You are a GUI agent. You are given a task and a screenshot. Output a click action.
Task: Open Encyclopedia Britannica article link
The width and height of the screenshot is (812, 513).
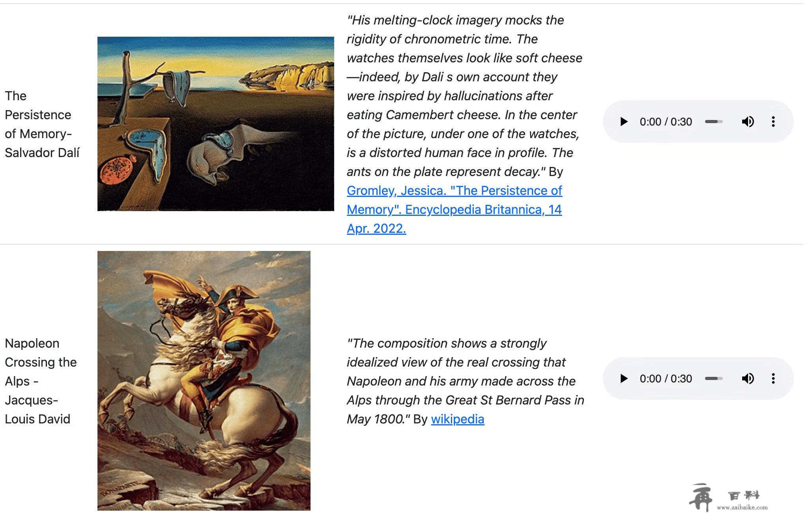click(x=455, y=209)
